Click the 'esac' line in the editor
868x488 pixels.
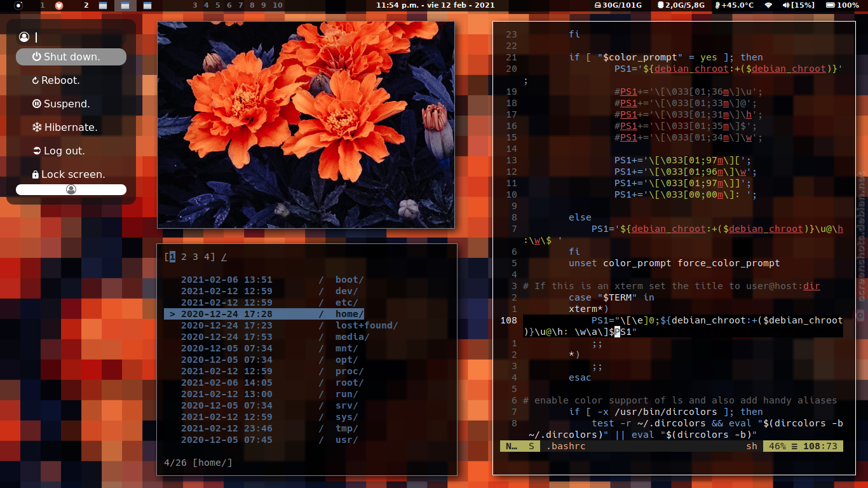580,377
